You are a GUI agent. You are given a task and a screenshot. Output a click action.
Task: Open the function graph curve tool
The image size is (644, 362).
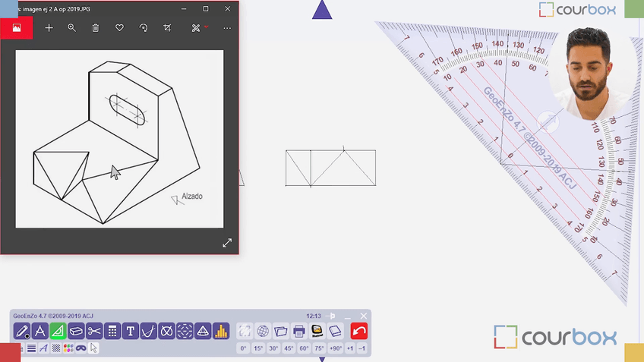(x=149, y=331)
